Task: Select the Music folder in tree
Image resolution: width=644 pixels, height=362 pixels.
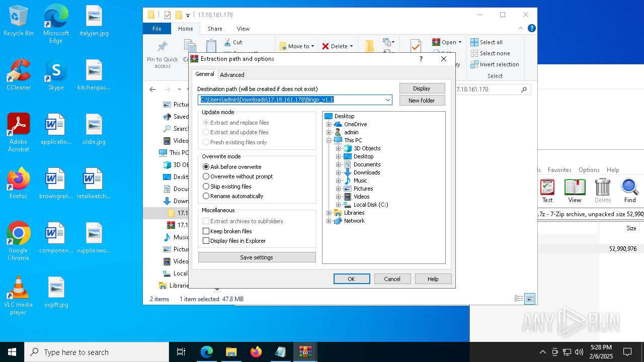Action: coord(360,180)
